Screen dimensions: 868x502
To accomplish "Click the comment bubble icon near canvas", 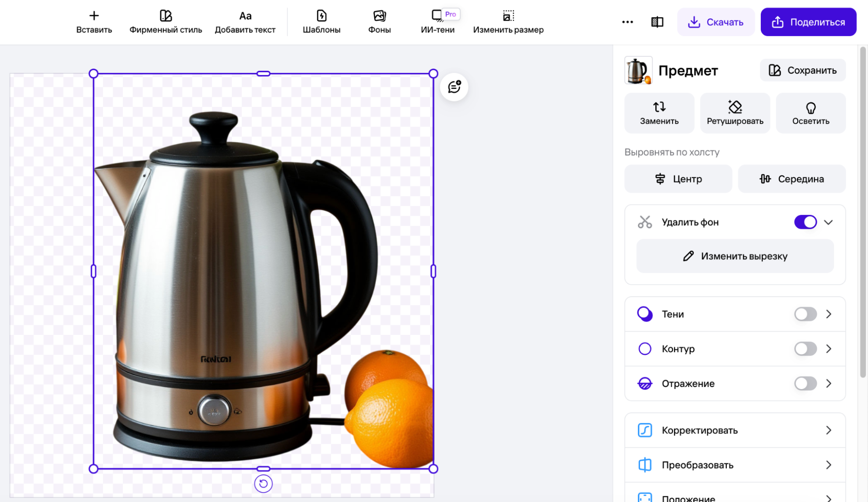I will pos(454,87).
